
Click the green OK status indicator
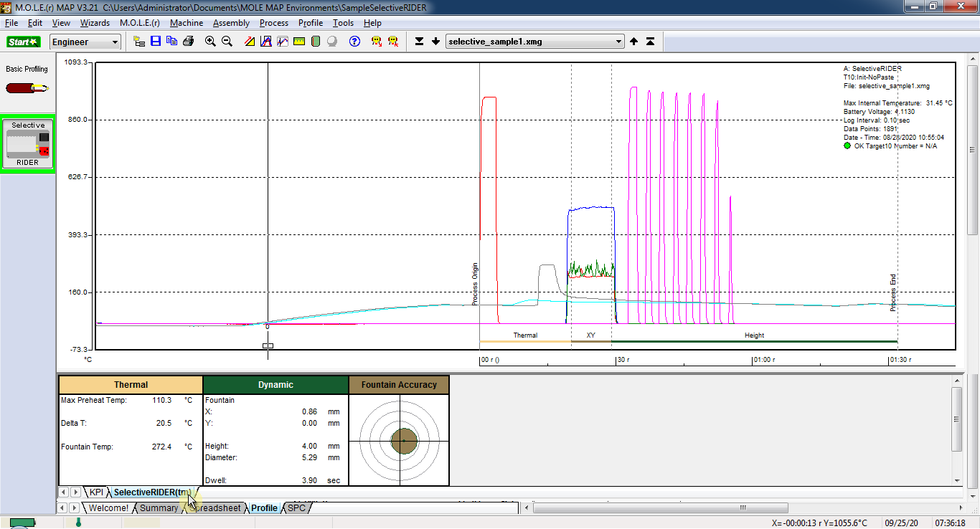coord(847,146)
